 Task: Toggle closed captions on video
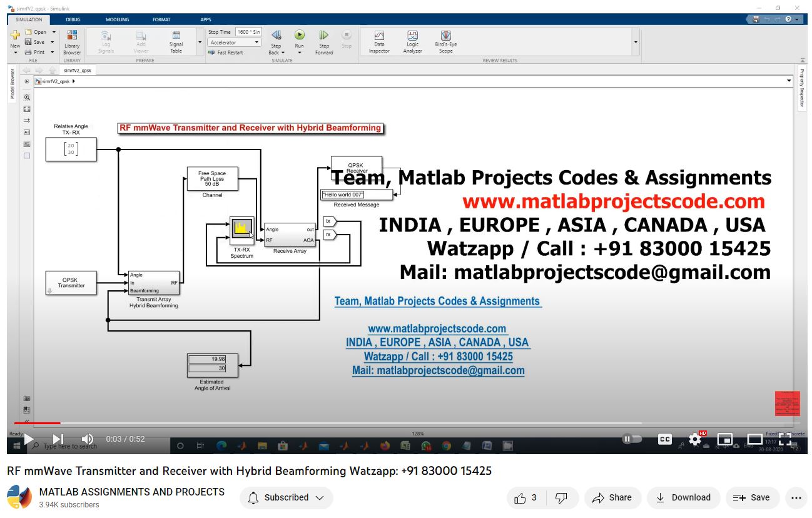pyautogui.click(x=665, y=439)
